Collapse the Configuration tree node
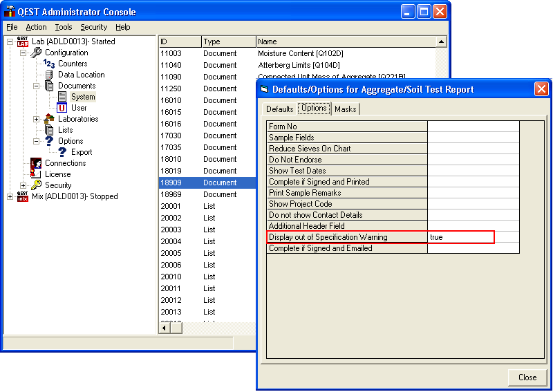This screenshot has width=553, height=392. (x=23, y=53)
